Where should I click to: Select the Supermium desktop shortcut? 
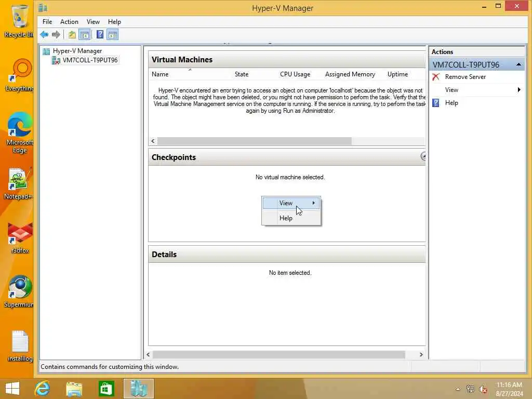click(19, 292)
